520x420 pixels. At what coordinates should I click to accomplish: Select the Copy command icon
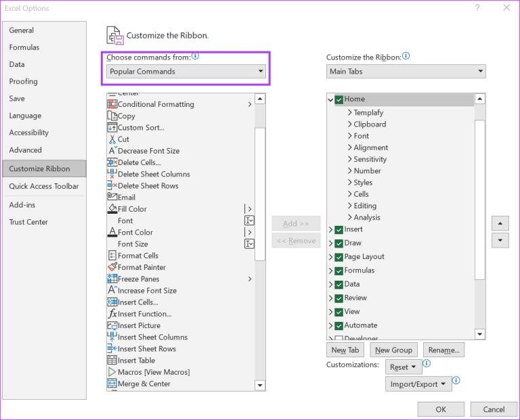coord(112,116)
